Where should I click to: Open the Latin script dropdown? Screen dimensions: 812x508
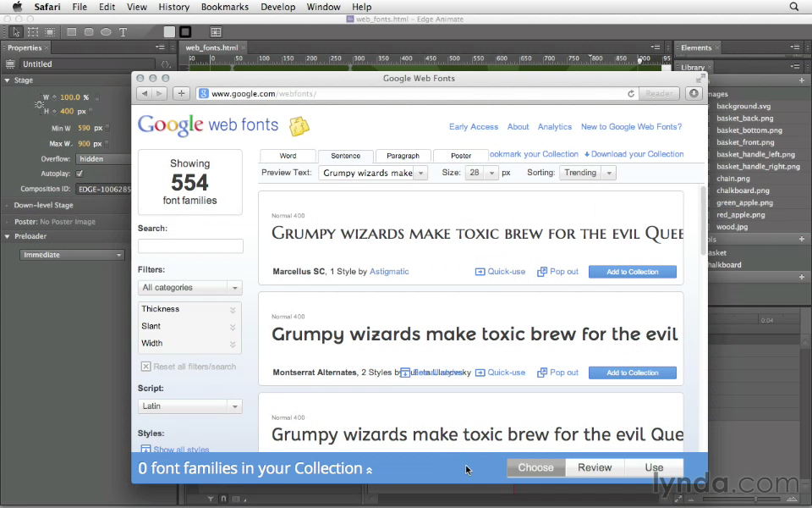tap(189, 406)
